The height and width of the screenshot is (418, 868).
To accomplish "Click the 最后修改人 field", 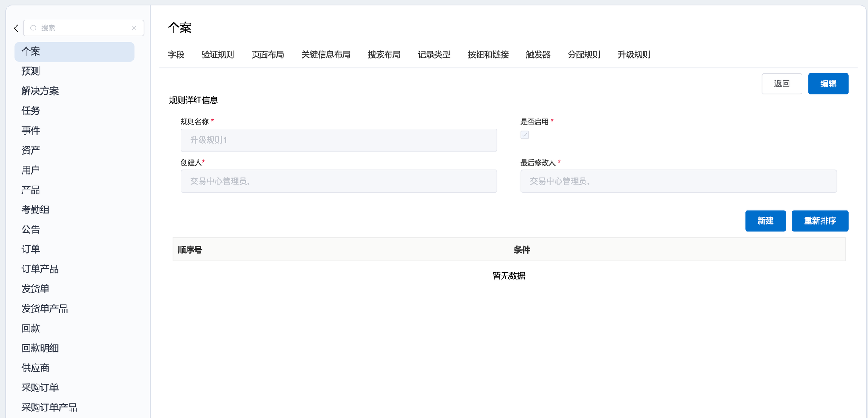I will click(x=678, y=181).
